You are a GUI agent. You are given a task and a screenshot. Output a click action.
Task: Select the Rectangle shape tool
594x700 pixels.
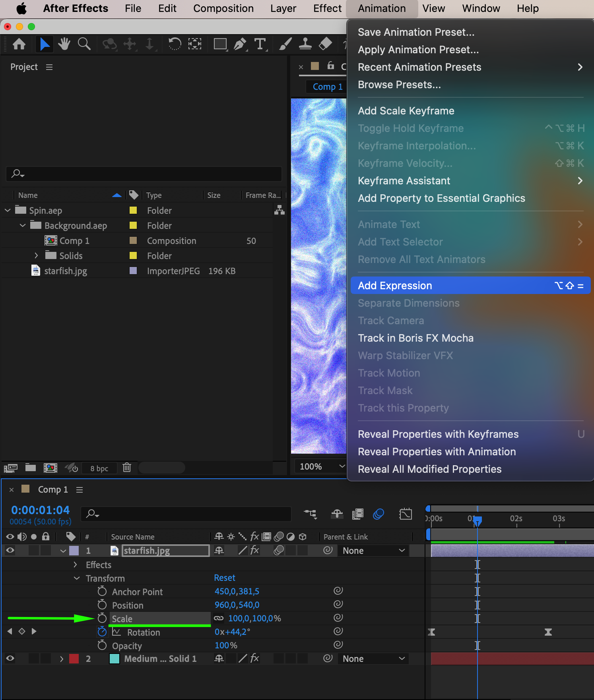220,44
